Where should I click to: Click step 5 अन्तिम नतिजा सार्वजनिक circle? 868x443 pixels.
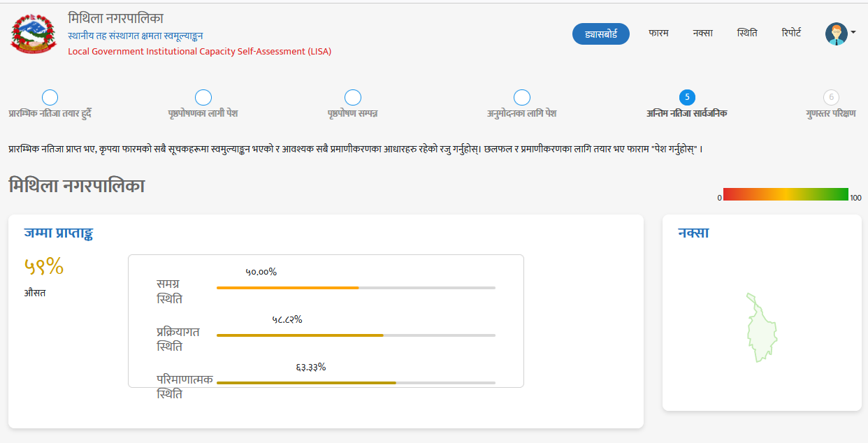687,98
